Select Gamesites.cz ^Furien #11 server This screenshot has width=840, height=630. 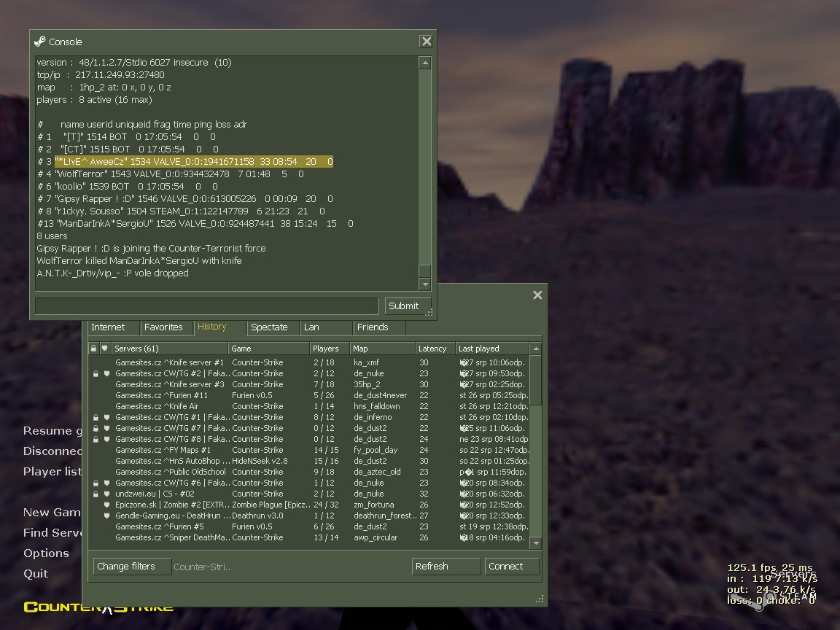coord(310,395)
